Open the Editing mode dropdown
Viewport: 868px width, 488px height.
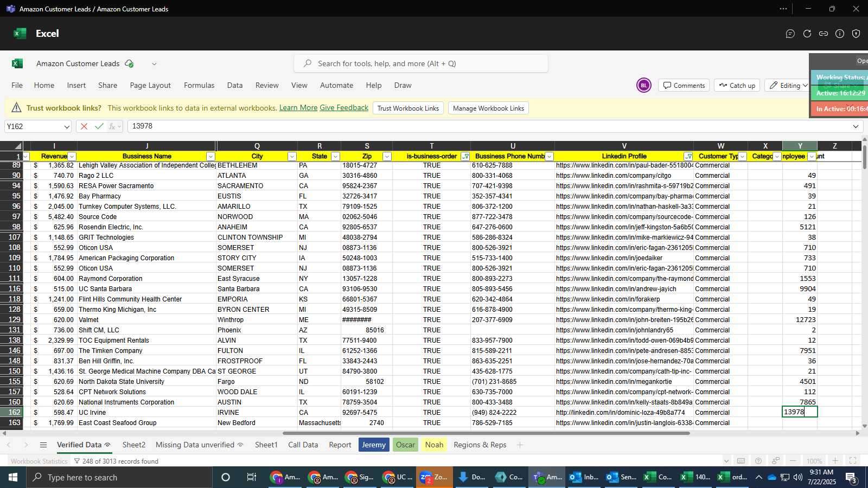click(x=788, y=85)
